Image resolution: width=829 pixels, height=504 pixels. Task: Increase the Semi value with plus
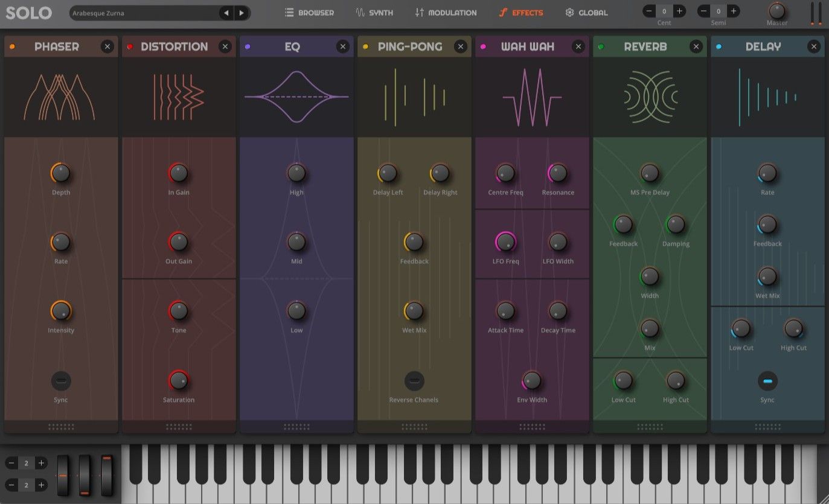coord(733,10)
